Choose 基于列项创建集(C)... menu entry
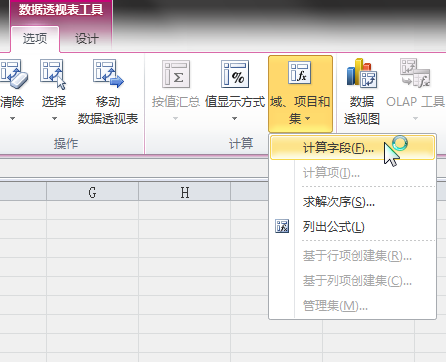 click(353, 281)
